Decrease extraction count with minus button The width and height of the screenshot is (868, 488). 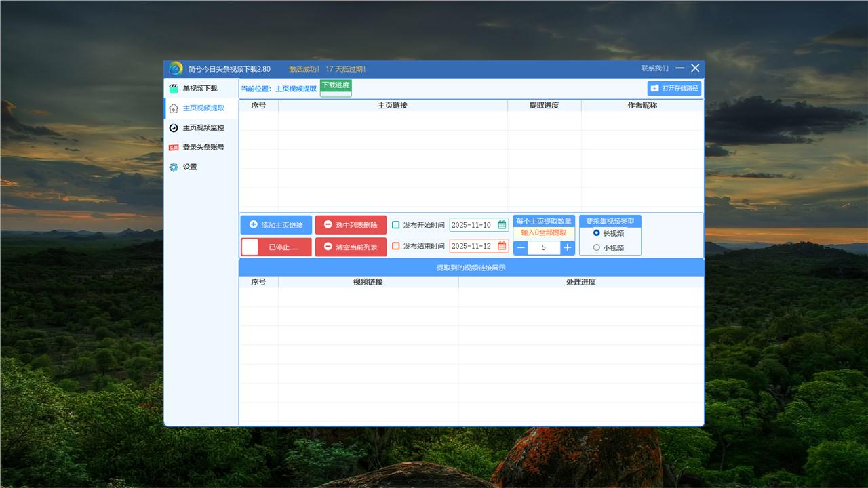(521, 248)
